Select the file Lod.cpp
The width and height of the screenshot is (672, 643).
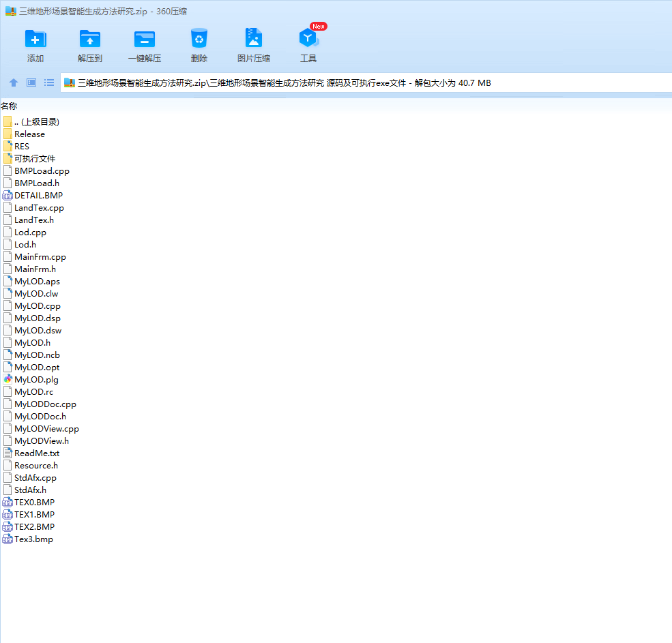(25, 233)
